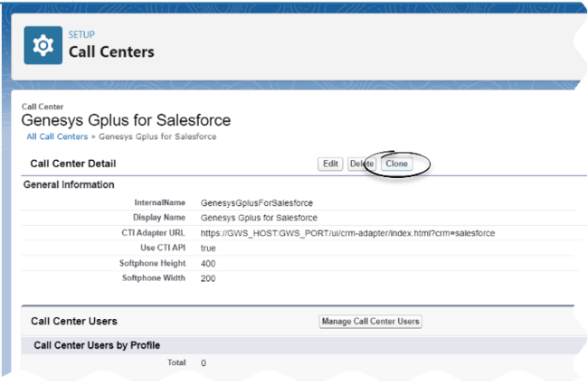This screenshot has width=588, height=385.
Task: Click the Call Center Detail section header
Action: (73, 164)
